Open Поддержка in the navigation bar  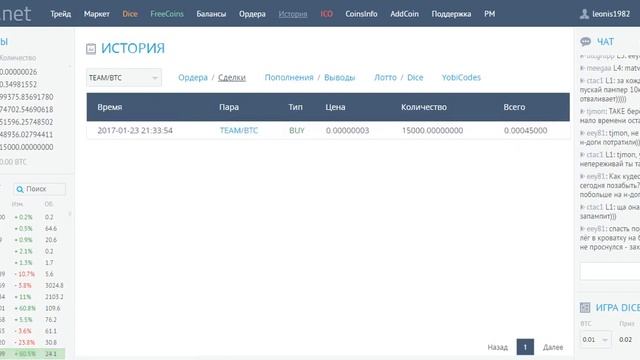[451, 14]
